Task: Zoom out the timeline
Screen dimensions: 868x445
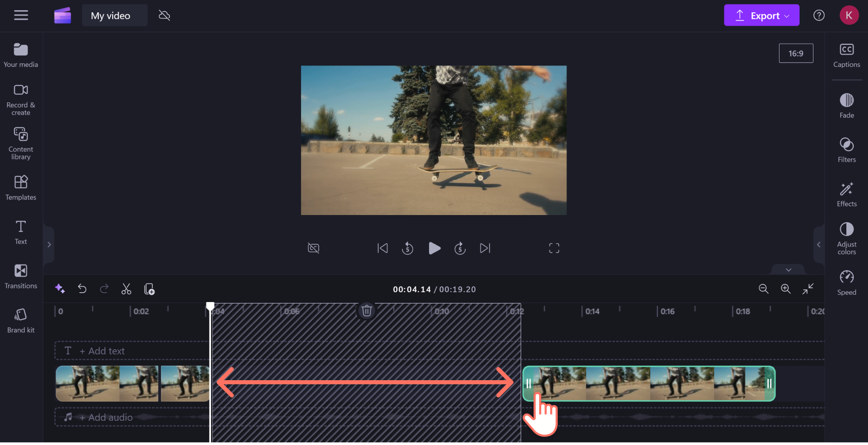Action: pos(764,289)
